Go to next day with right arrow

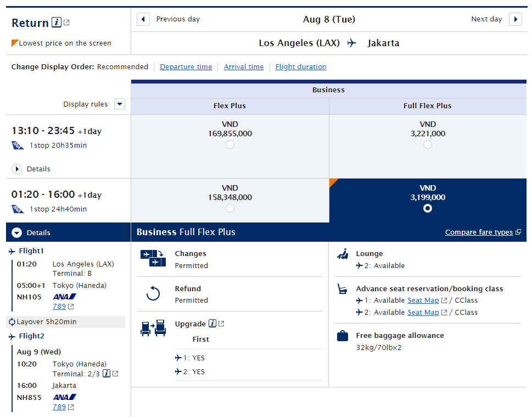tap(515, 19)
